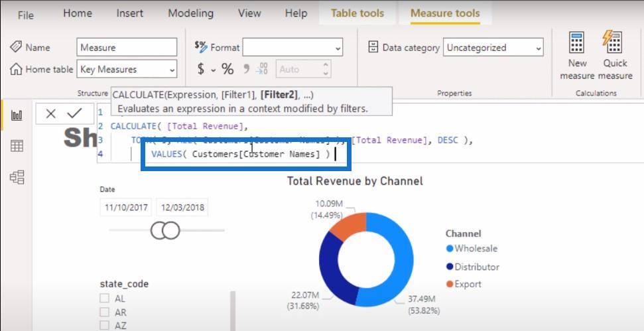
Task: Switch to Report view icon
Action: 17,115
